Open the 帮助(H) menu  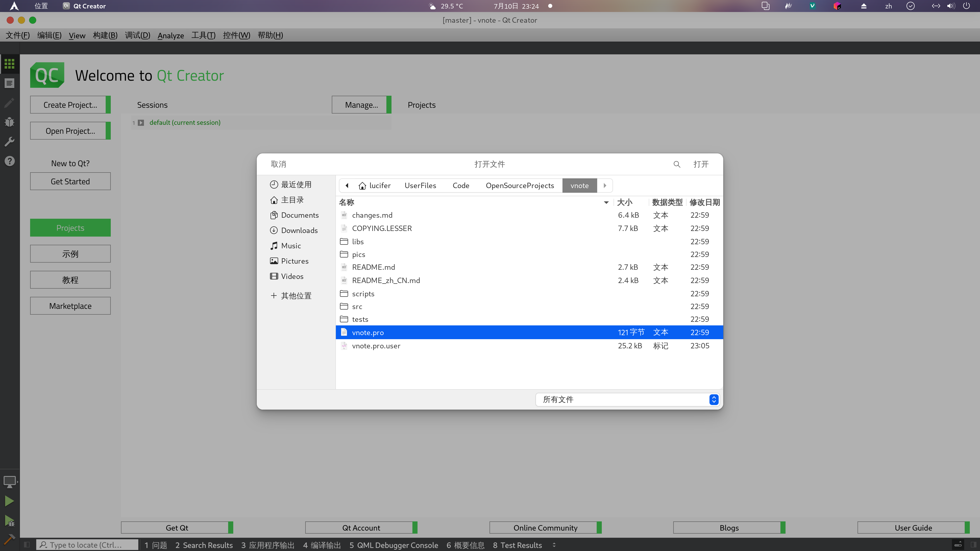pos(270,35)
